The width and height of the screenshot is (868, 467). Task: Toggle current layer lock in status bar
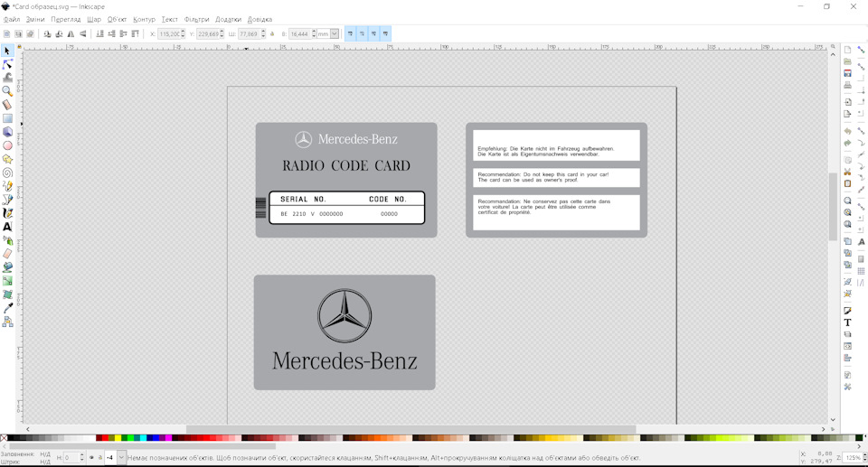(100, 458)
